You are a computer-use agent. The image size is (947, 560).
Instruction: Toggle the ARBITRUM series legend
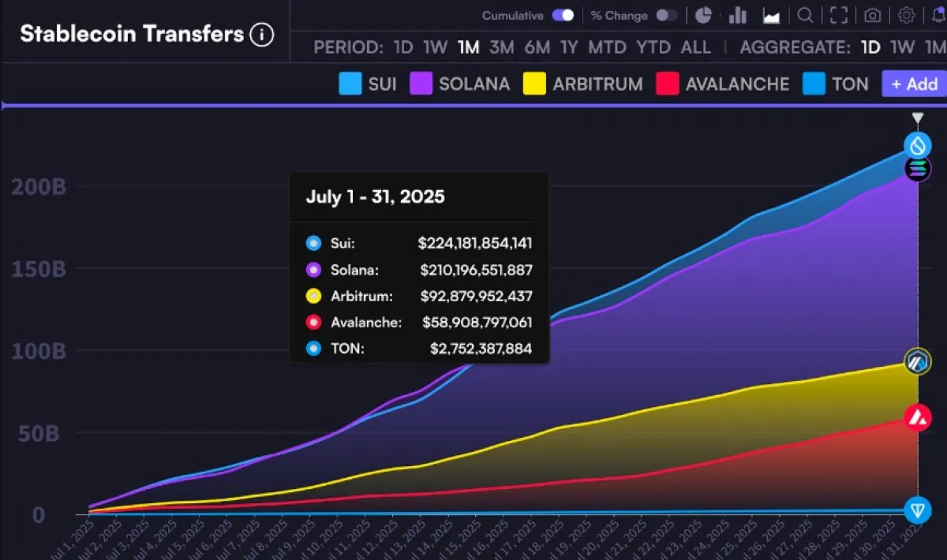click(583, 84)
